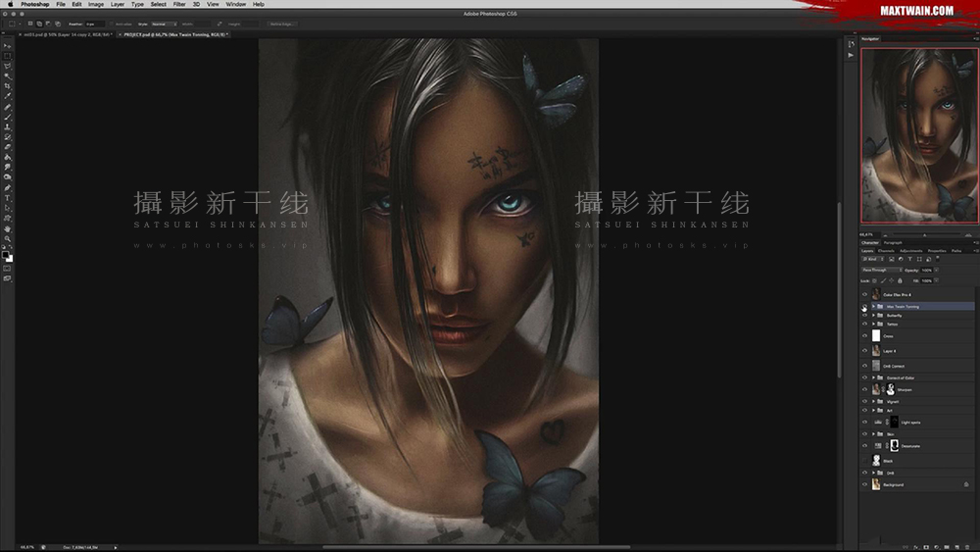Viewport: 980px width, 552px height.
Task: Show the hidden Black layer
Action: point(865,461)
